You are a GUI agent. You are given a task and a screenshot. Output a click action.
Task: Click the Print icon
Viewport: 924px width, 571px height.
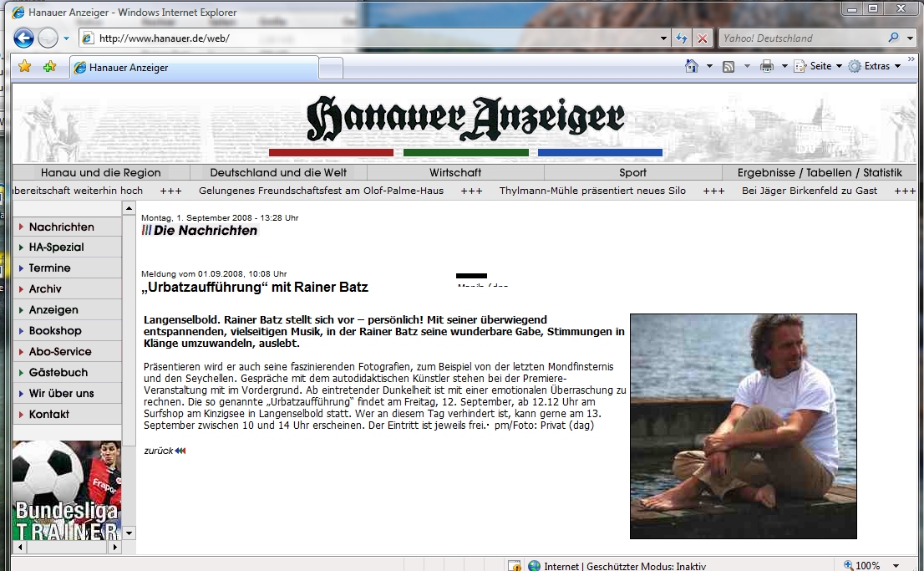(x=767, y=66)
